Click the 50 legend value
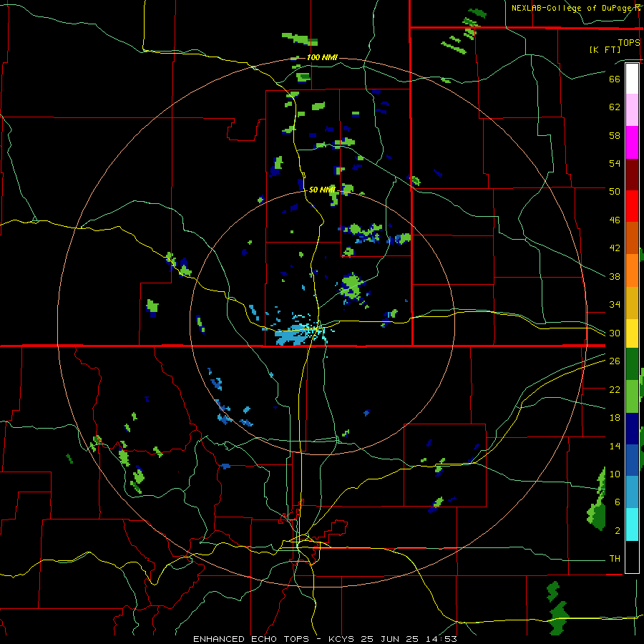Screen dimensions: 644x644 [615, 191]
